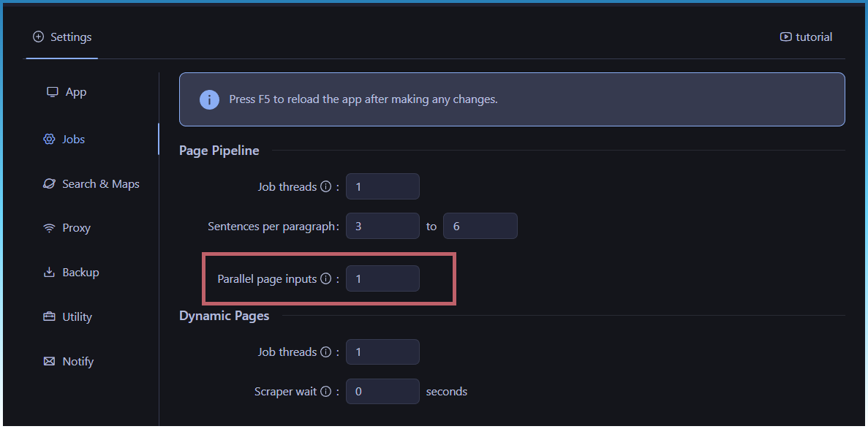This screenshot has width=868, height=429.
Task: Click the Scraper wait info icon
Action: point(326,392)
